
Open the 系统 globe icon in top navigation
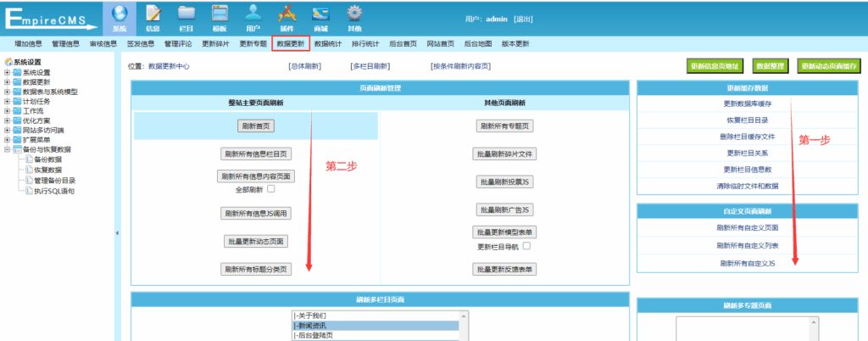119,18
